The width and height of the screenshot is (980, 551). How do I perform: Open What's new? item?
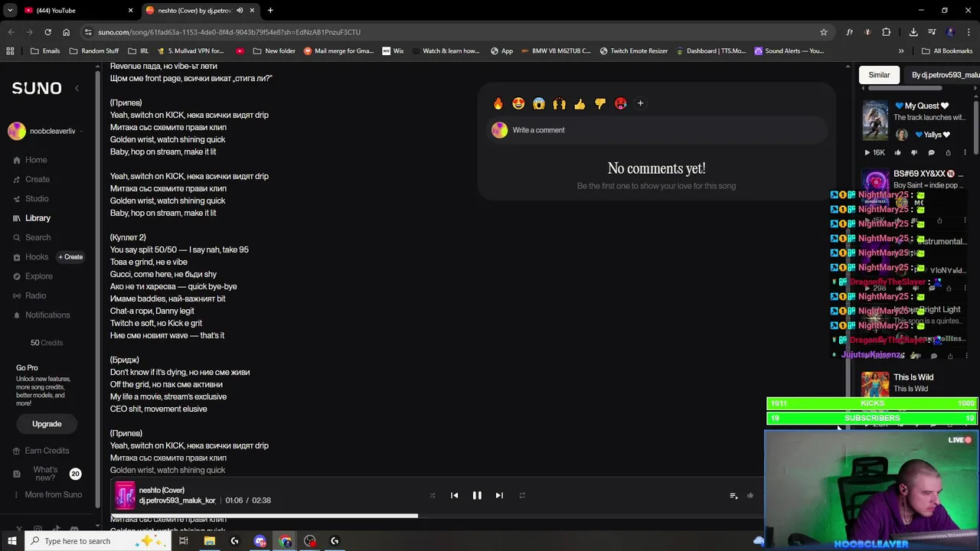point(45,474)
